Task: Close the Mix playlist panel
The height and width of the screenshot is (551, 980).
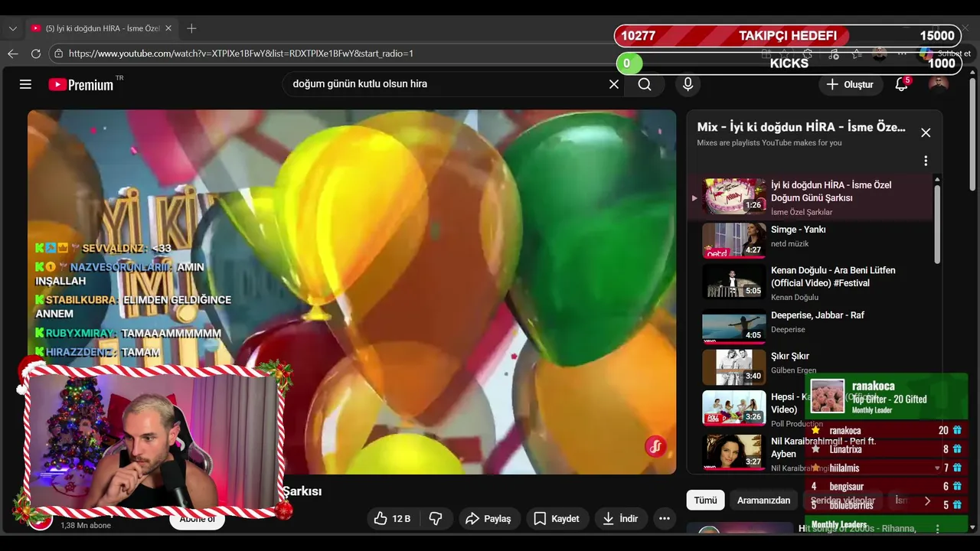Action: 926,132
